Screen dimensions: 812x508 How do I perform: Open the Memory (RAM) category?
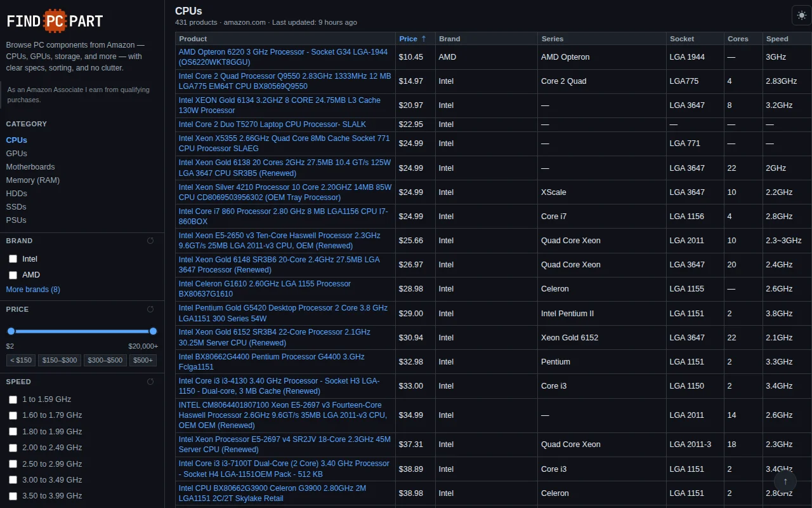[x=33, y=180]
